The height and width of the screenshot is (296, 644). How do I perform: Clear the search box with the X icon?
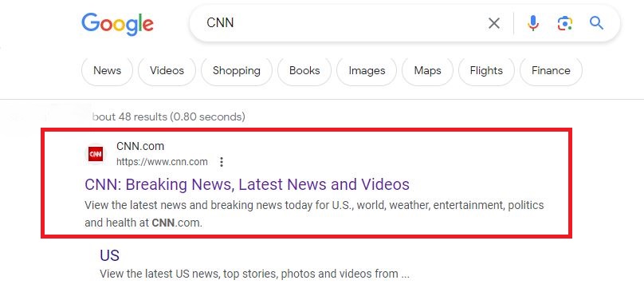coord(494,23)
